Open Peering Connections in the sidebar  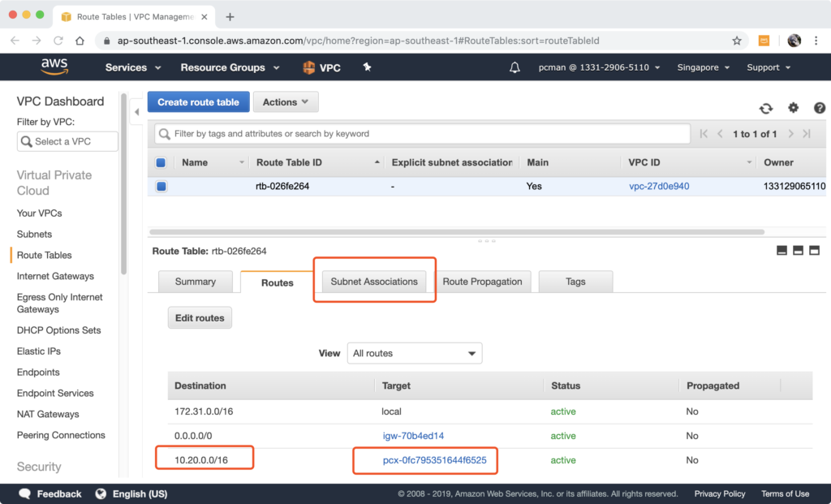[x=61, y=435]
